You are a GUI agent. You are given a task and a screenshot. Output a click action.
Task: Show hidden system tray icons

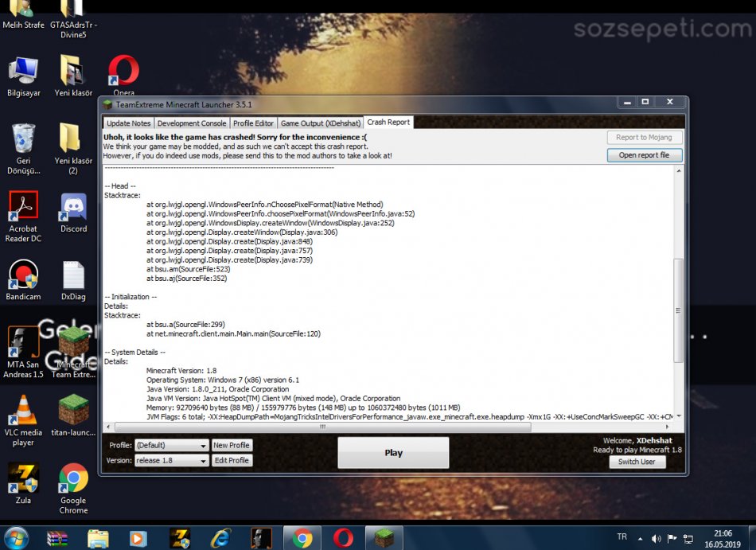click(x=641, y=539)
